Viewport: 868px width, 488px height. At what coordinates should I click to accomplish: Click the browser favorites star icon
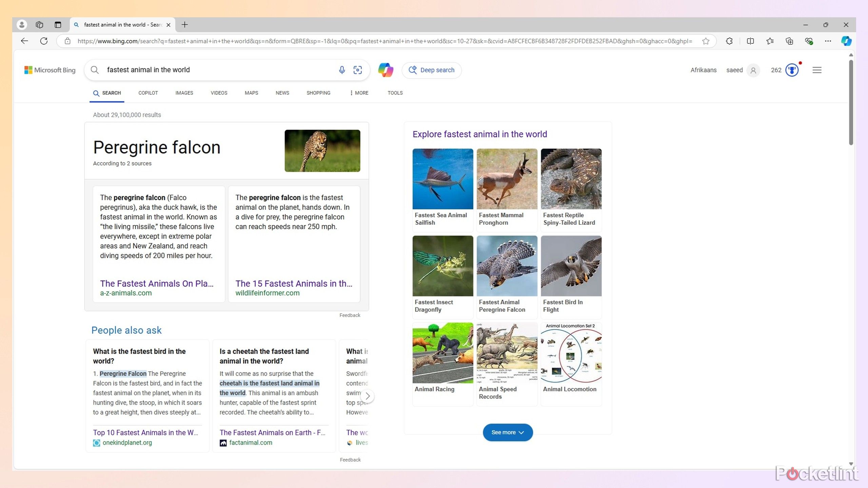tap(706, 41)
